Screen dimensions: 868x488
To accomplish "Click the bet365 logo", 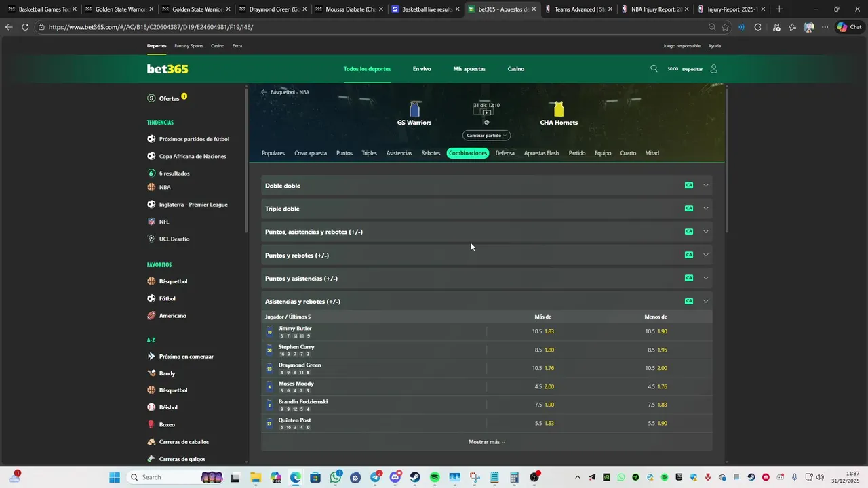I will [x=167, y=69].
